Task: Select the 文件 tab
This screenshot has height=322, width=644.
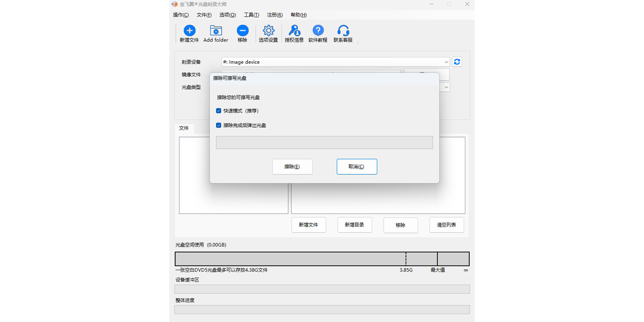Action: [184, 128]
